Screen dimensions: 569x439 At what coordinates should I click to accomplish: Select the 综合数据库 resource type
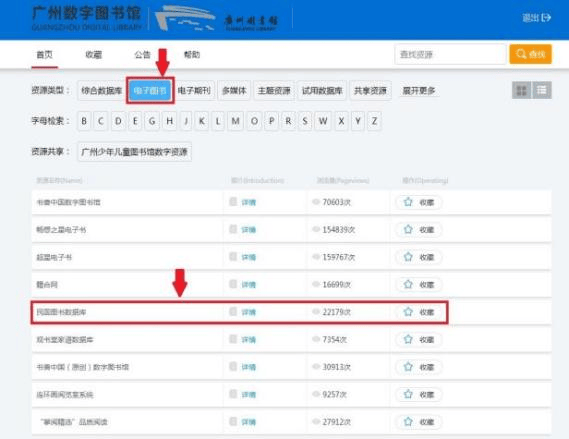[x=102, y=90]
